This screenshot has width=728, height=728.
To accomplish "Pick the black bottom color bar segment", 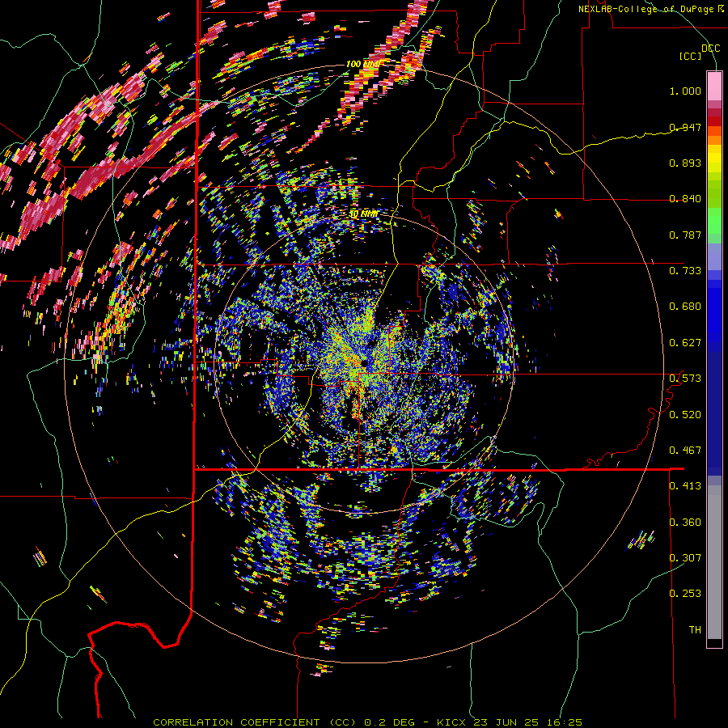I will click(714, 642).
